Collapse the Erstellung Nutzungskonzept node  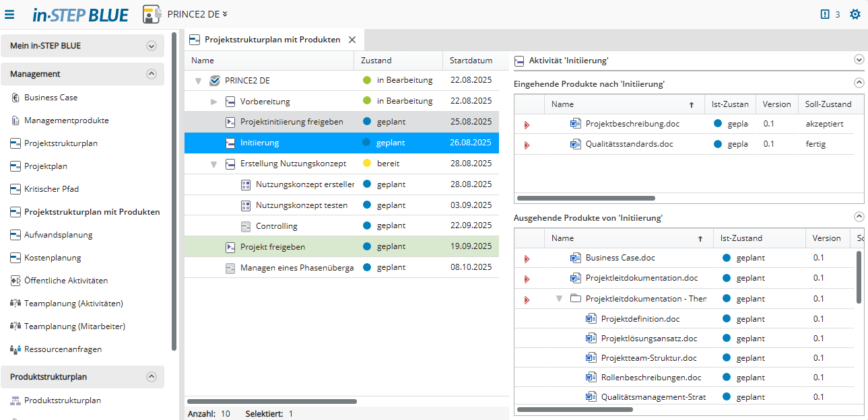214,164
